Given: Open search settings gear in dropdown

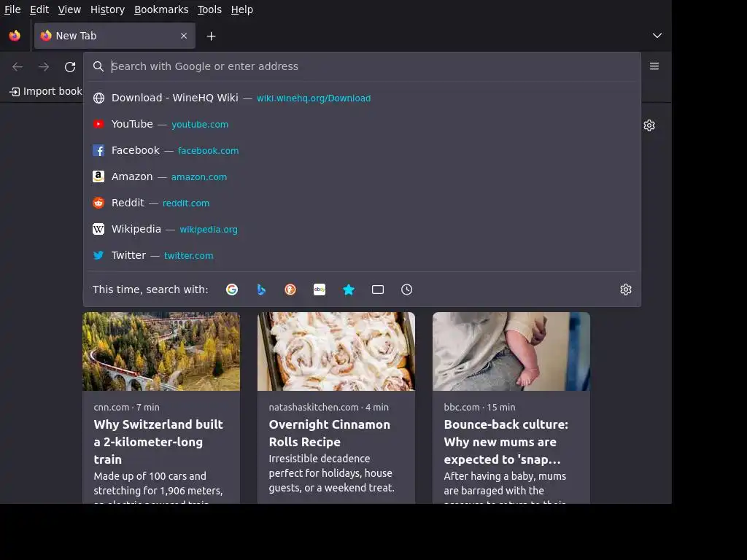Looking at the screenshot, I should click(625, 289).
